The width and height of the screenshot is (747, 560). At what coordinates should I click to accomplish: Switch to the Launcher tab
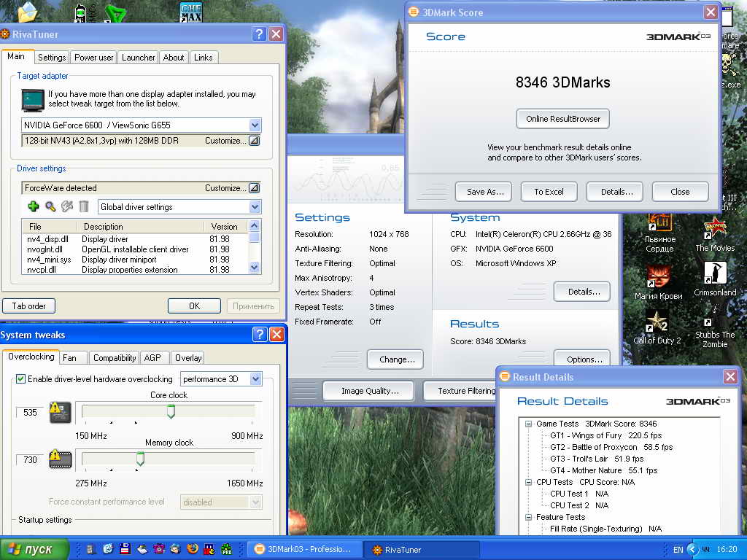pos(138,57)
